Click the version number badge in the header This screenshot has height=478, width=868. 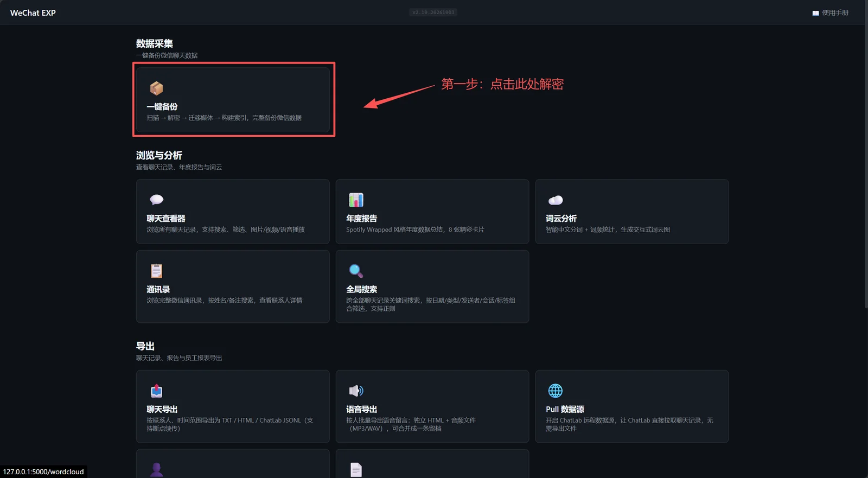[433, 12]
